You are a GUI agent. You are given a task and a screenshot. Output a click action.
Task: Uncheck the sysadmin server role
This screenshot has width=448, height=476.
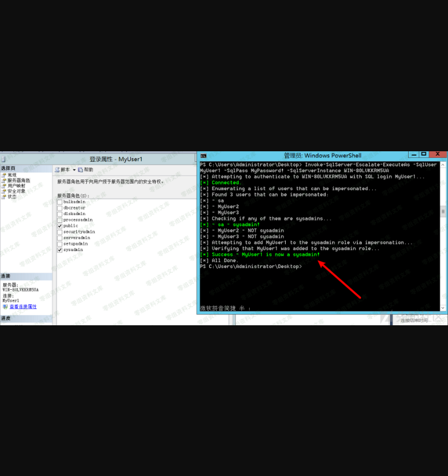point(60,250)
